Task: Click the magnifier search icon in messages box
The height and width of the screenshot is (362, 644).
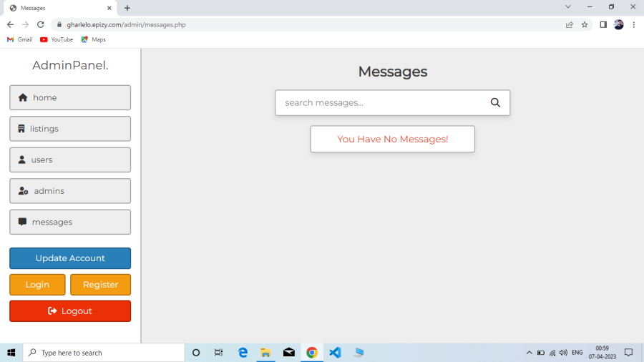Action: [495, 102]
